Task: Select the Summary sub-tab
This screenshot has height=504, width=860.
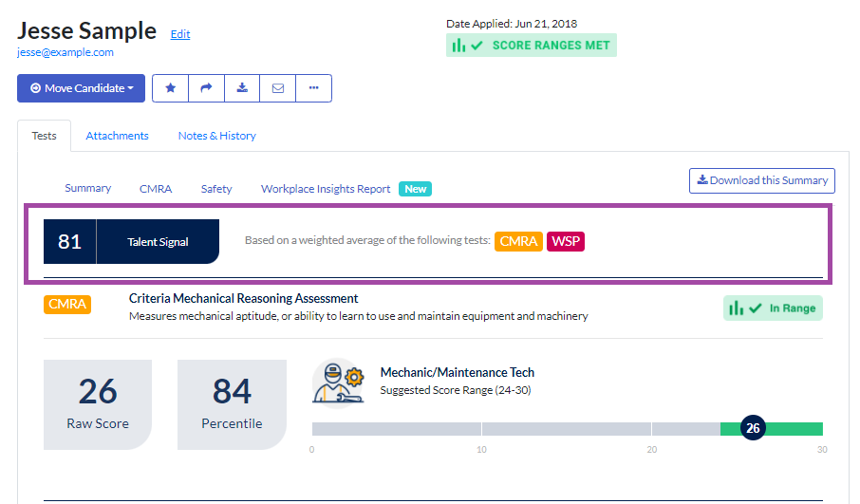Action: pyautogui.click(x=87, y=188)
